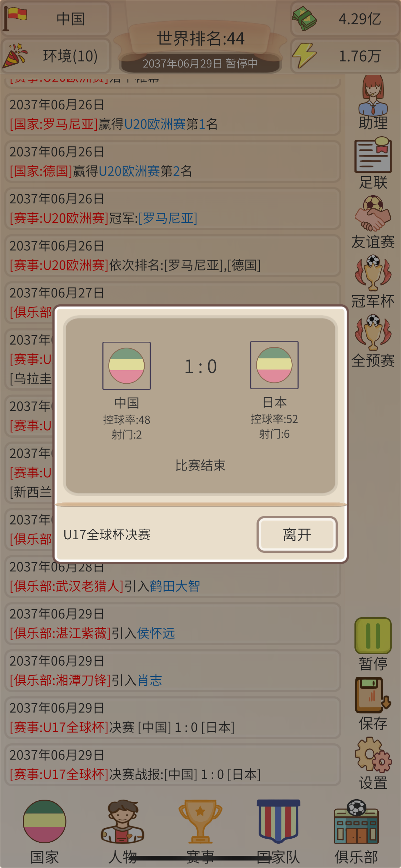Open the 俱乐部 building tab

(x=356, y=832)
